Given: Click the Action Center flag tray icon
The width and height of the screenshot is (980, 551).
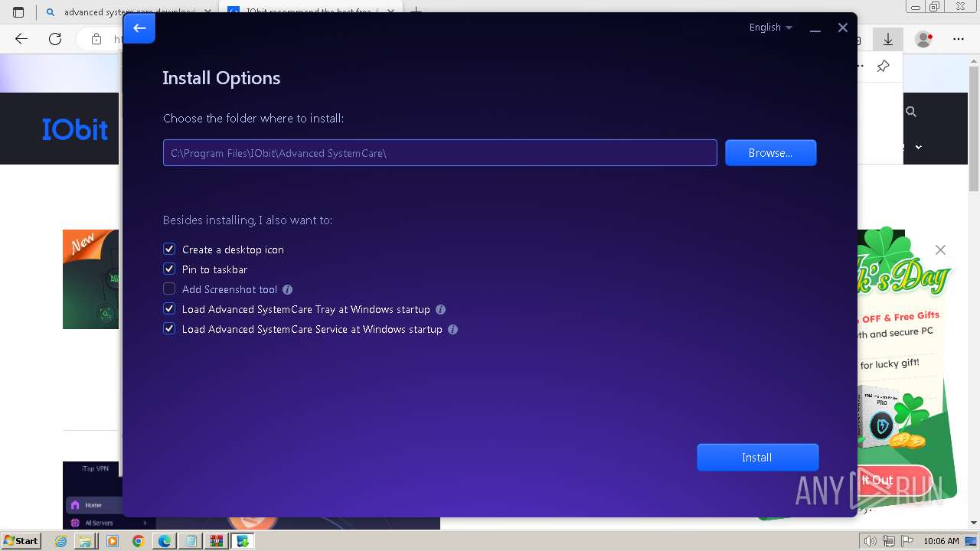Looking at the screenshot, I should 906,541.
